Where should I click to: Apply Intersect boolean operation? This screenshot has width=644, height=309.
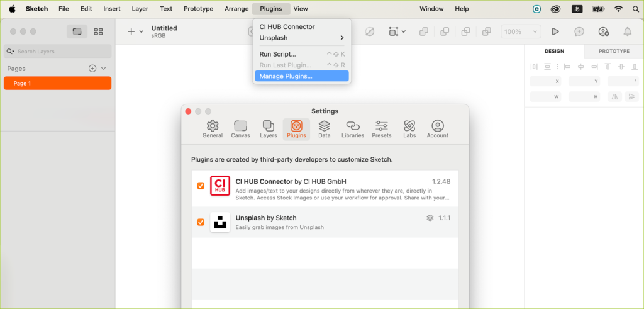pyautogui.click(x=466, y=31)
